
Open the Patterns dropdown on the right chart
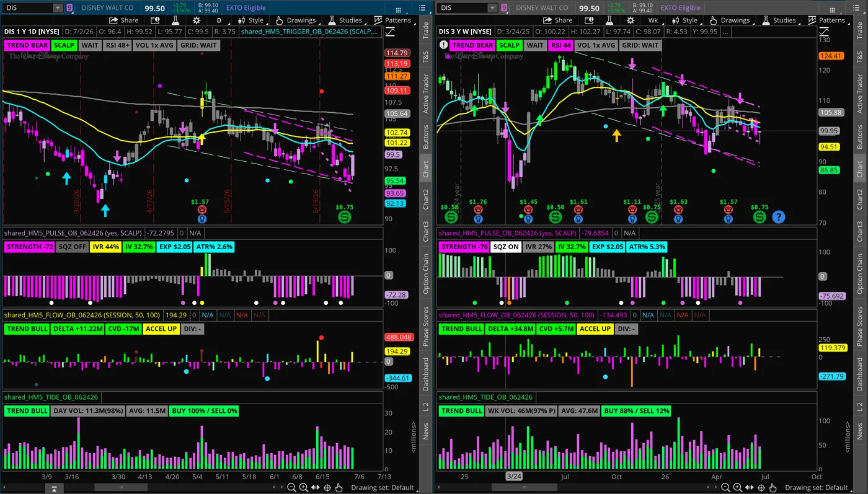827,20
